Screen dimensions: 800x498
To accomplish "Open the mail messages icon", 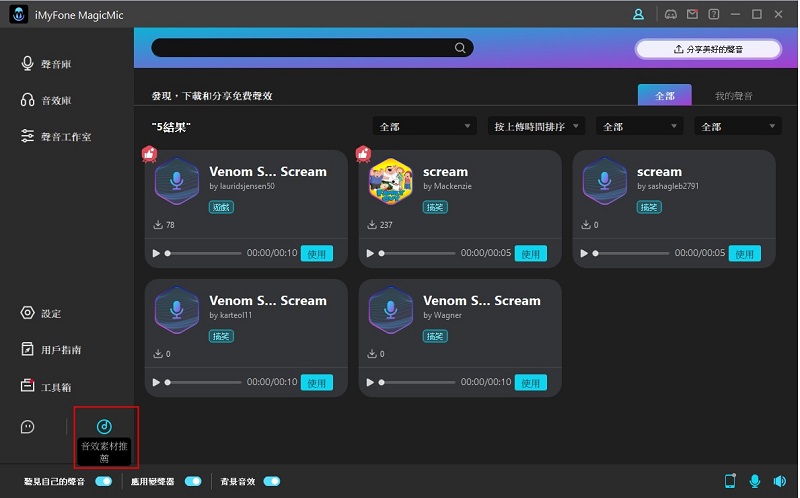I will 692,14.
